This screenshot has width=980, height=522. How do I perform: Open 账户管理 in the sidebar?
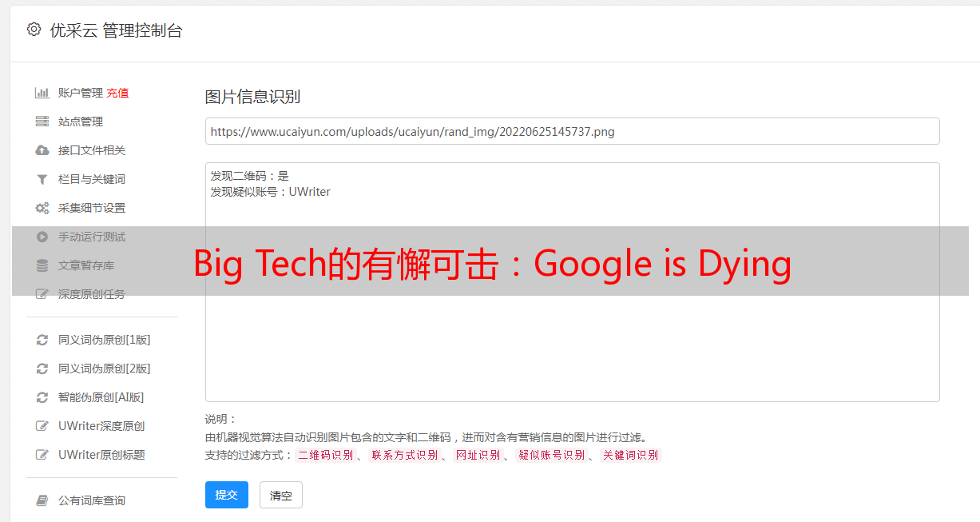[x=81, y=93]
